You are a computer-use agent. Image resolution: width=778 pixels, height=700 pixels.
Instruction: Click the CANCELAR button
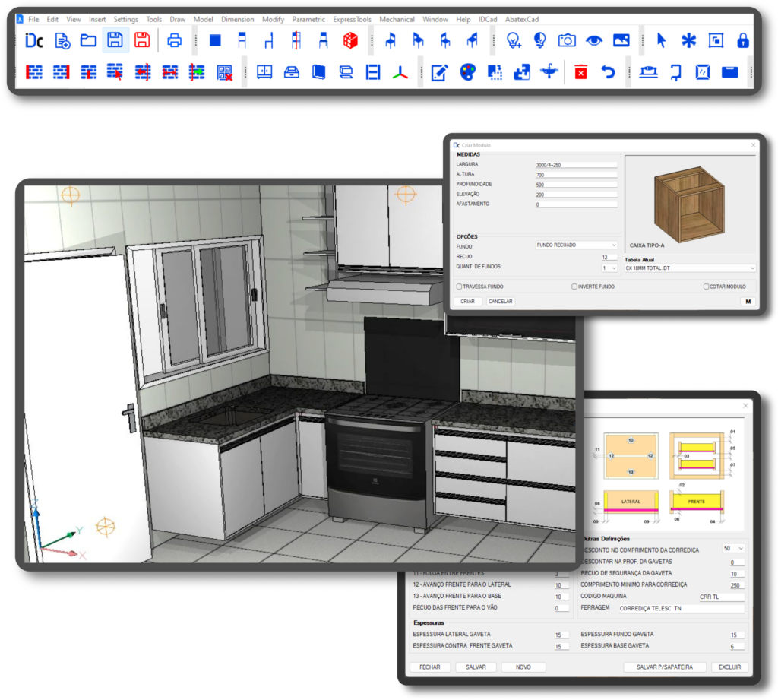[x=500, y=301]
